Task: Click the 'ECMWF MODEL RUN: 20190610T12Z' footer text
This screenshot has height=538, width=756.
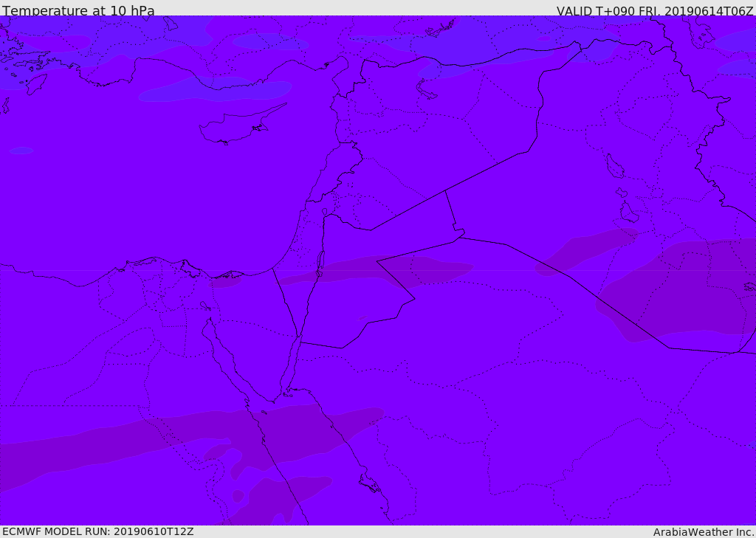Action: [x=98, y=531]
